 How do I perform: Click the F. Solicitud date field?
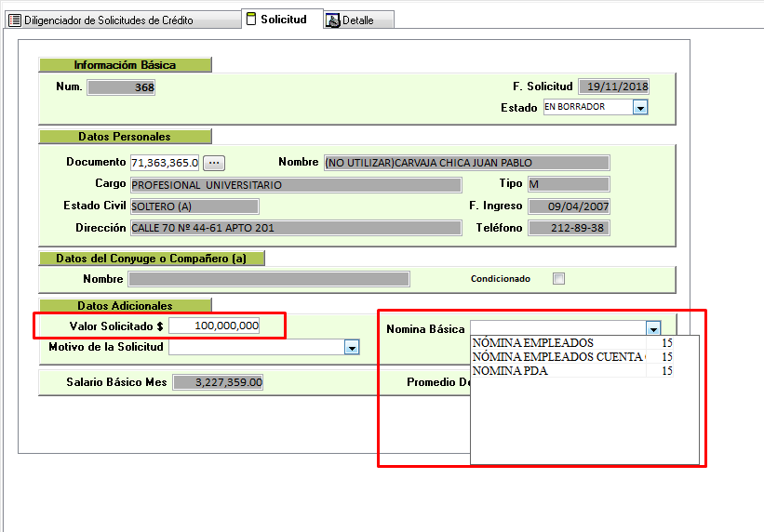click(x=613, y=86)
